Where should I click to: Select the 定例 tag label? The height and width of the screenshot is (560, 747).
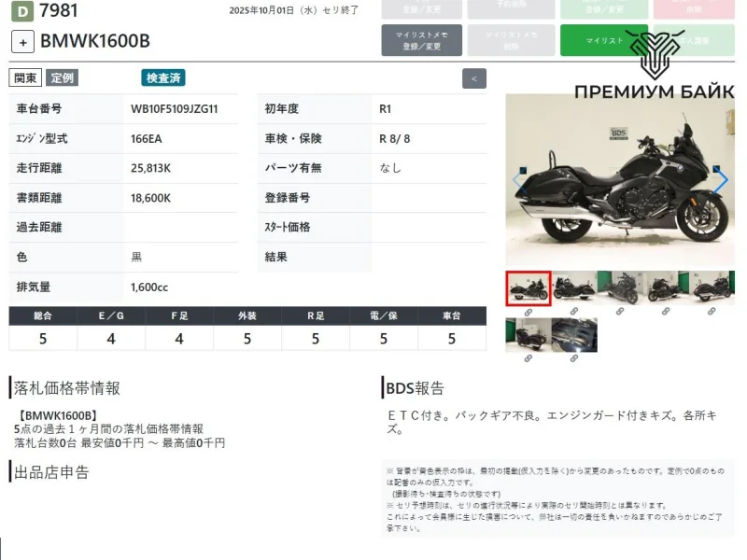63,78
